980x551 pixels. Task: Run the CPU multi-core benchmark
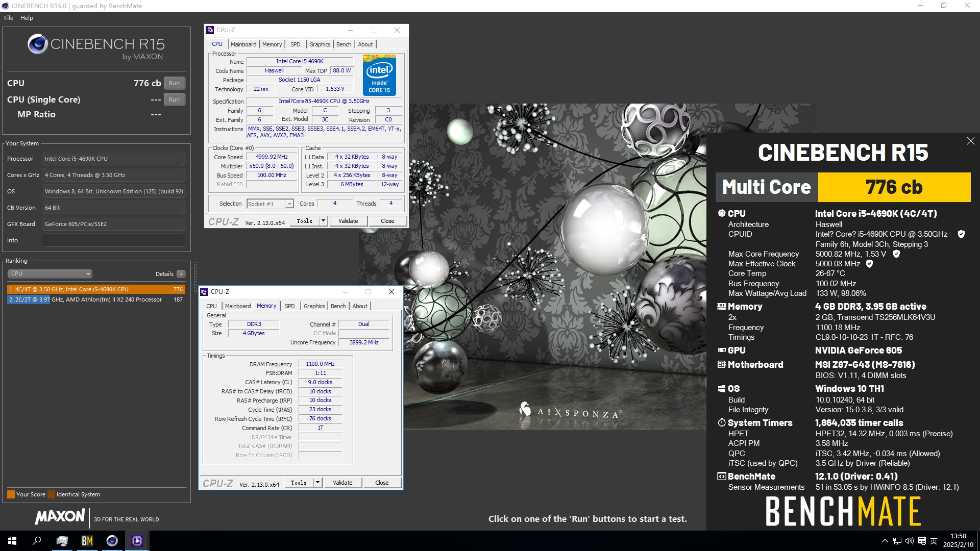pos(174,83)
